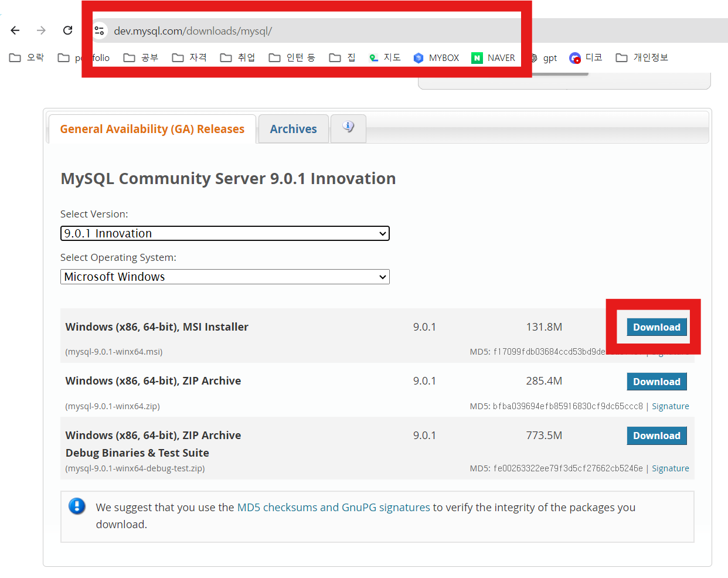The width and height of the screenshot is (728, 578).
Task: Open the 지도 map bookmark
Action: pyautogui.click(x=385, y=57)
